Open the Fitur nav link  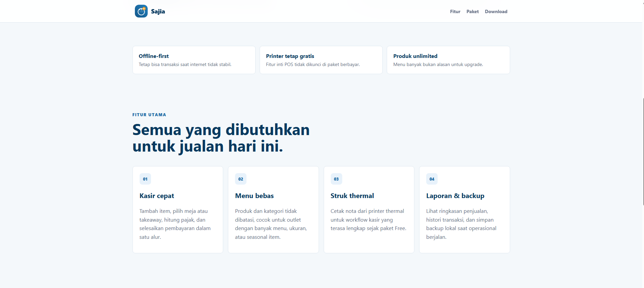(455, 11)
